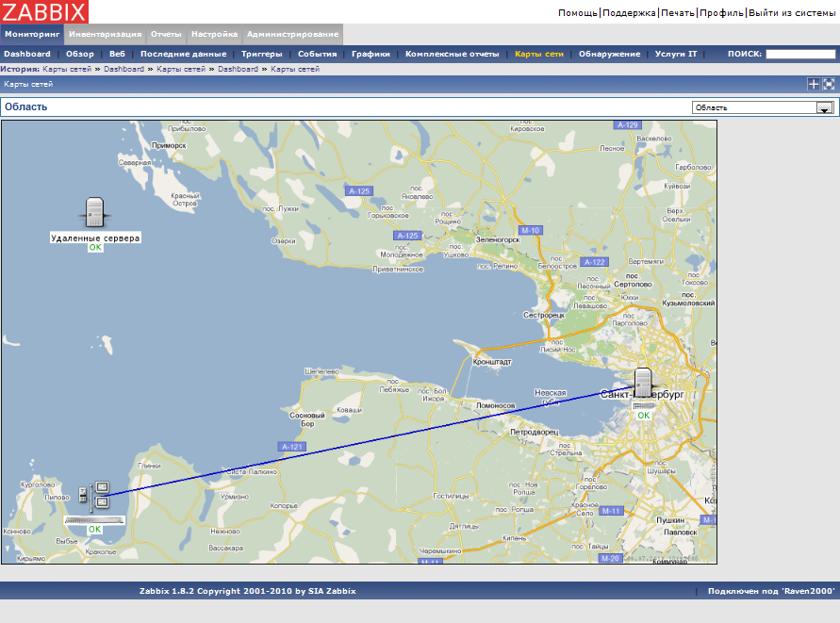Viewport: 840px width, 623px height.
Task: Click the search input field
Action: coord(799,55)
